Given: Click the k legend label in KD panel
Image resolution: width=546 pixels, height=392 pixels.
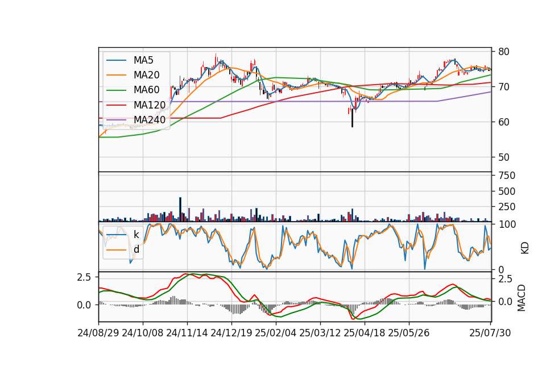Looking at the screenshot, I should (136, 235).
